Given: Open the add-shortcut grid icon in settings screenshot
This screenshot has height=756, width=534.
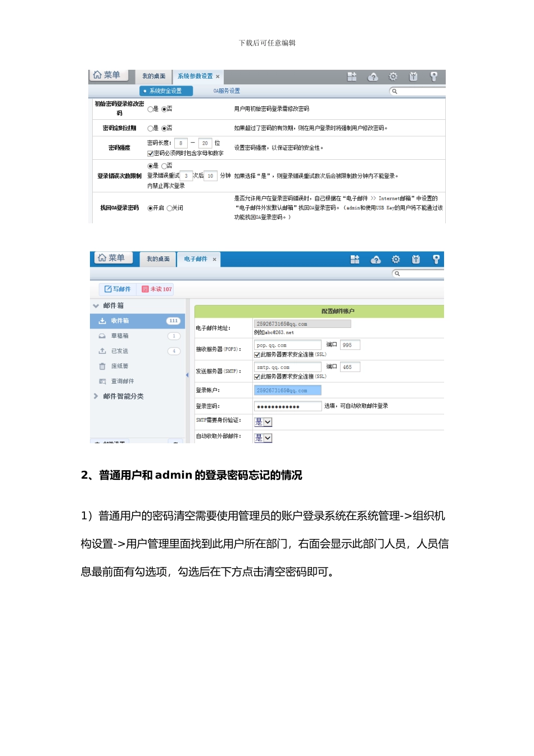Looking at the screenshot, I should 352,76.
